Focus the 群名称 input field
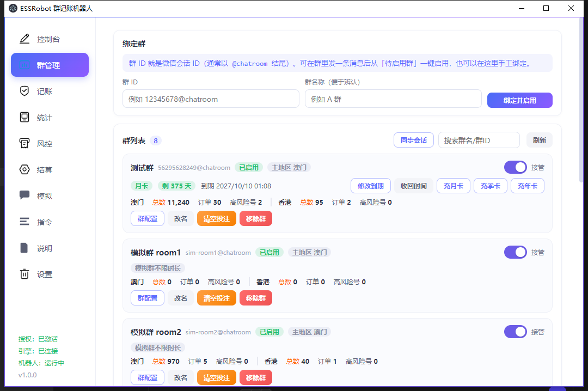Viewport: 588px width, 391px height. 393,99
